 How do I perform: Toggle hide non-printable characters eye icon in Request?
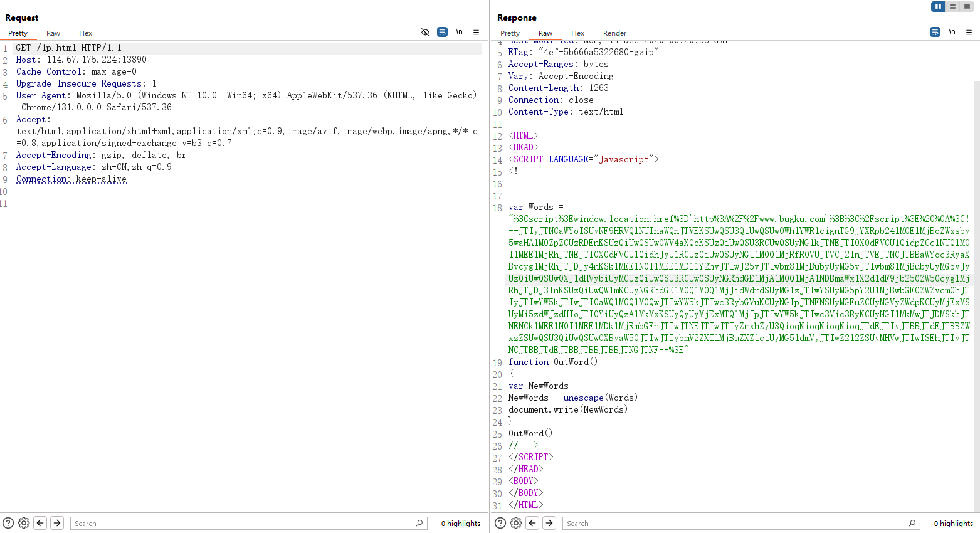(425, 32)
